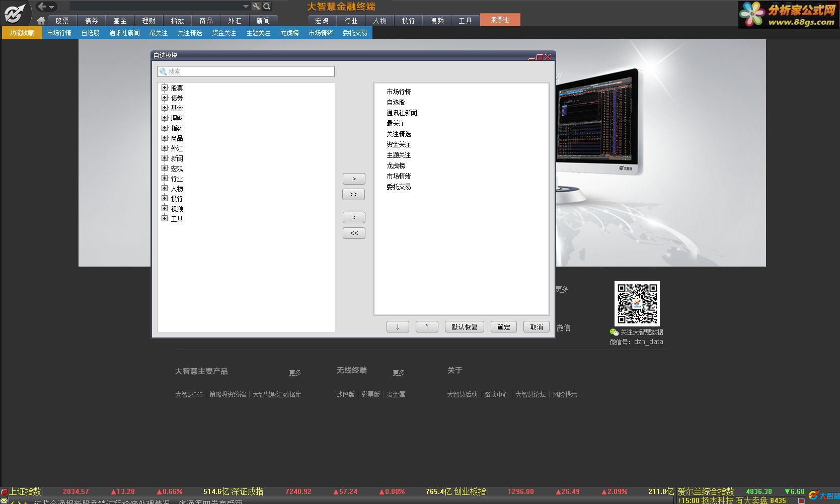The image size is (840, 504).
Task: Open the 策略投资终端 link
Action: tap(227, 394)
